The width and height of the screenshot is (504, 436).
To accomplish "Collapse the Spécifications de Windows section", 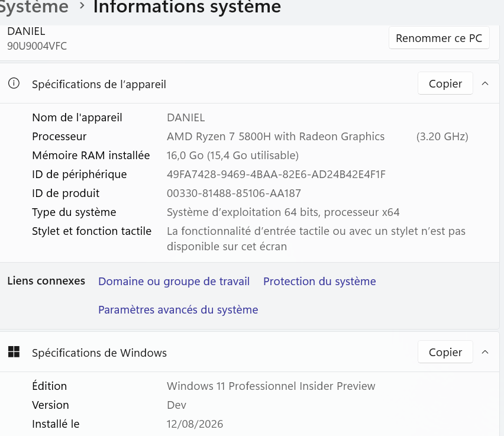I will tap(485, 352).
